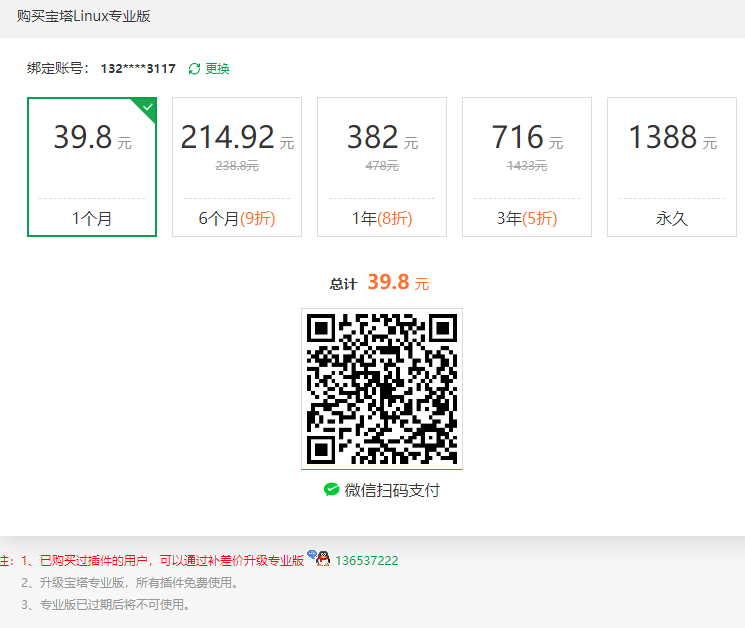Pick the 382 yuan 1年 plan
Image resolution: width=745 pixels, height=628 pixels.
click(x=382, y=167)
